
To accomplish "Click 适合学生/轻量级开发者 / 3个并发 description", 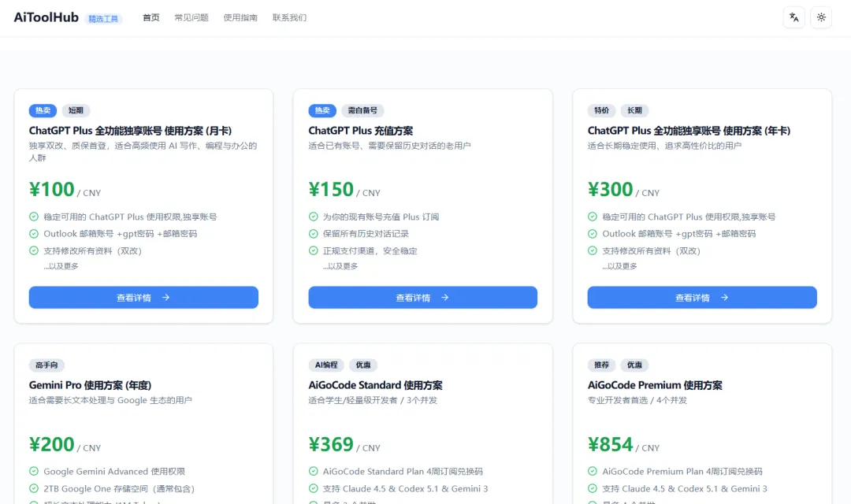I will coord(373,400).
